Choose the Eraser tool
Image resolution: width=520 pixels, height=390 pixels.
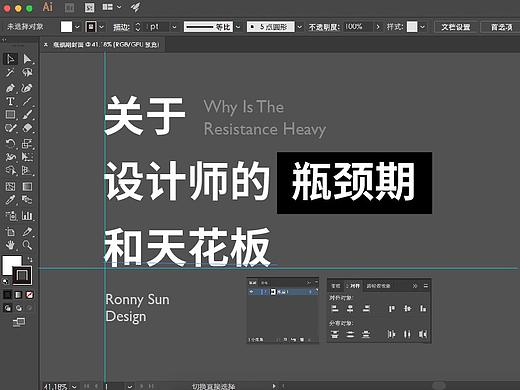point(27,128)
